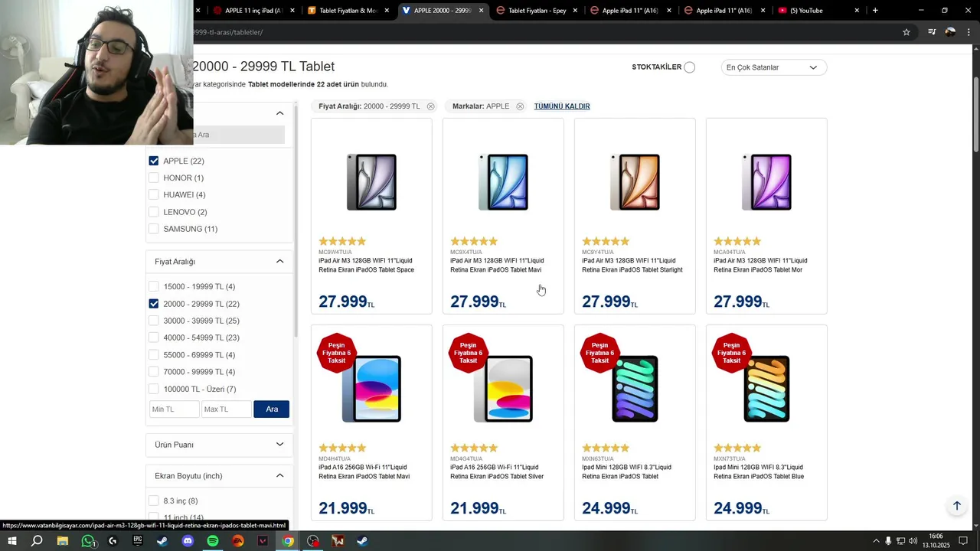Click the browser page vertical scrollbar
This screenshot has width=980, height=551.
(976, 115)
